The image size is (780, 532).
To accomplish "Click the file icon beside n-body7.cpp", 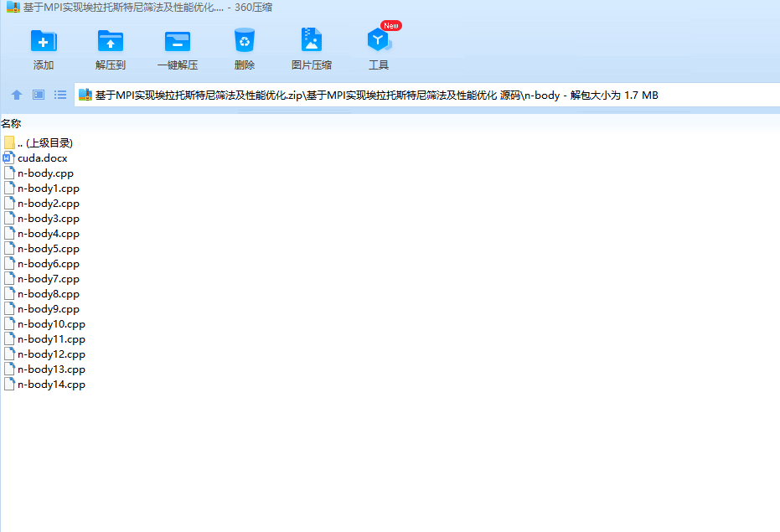I will click(x=9, y=279).
